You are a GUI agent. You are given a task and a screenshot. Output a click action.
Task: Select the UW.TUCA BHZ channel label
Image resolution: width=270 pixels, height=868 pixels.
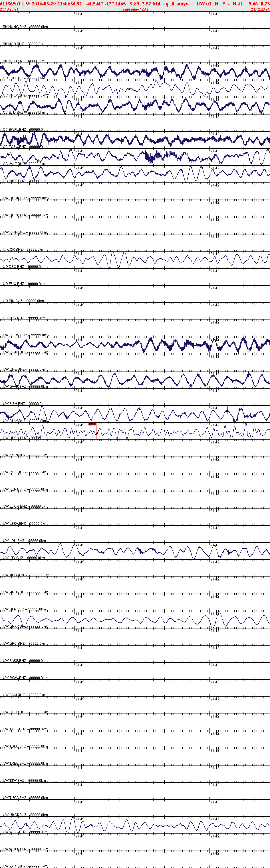(x=25, y=798)
